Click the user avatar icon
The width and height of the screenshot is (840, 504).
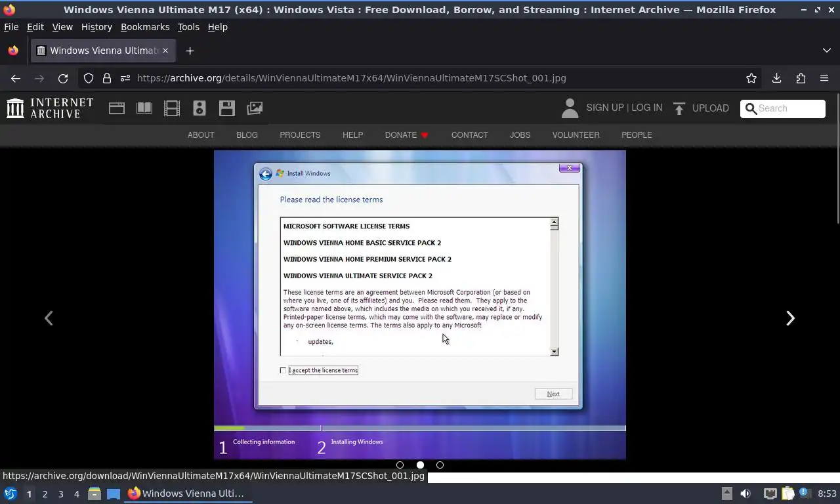coord(570,108)
